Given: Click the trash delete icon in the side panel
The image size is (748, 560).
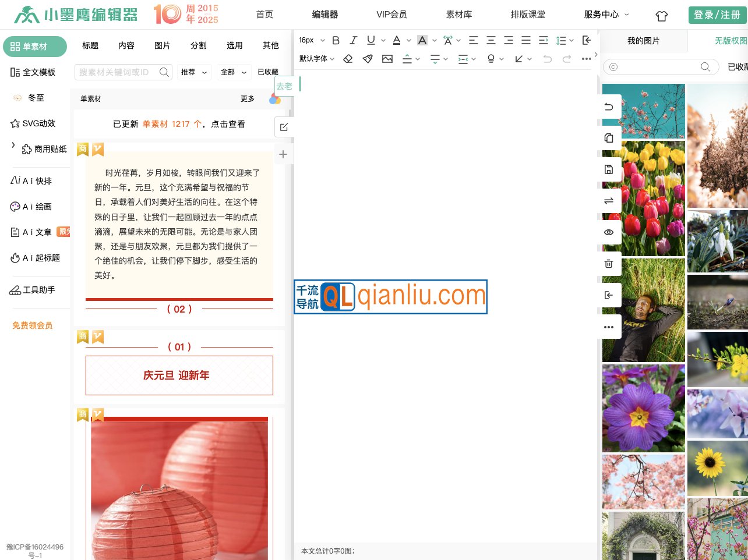Looking at the screenshot, I should [x=609, y=264].
